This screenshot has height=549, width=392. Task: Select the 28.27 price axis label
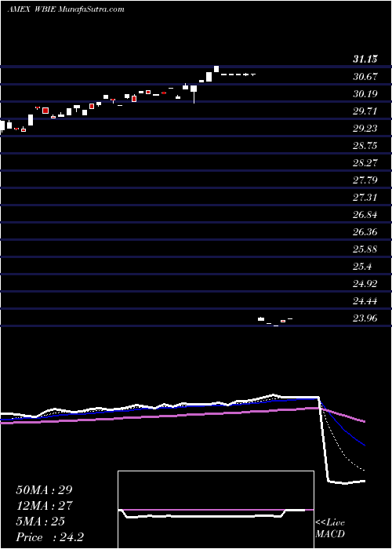point(365,163)
